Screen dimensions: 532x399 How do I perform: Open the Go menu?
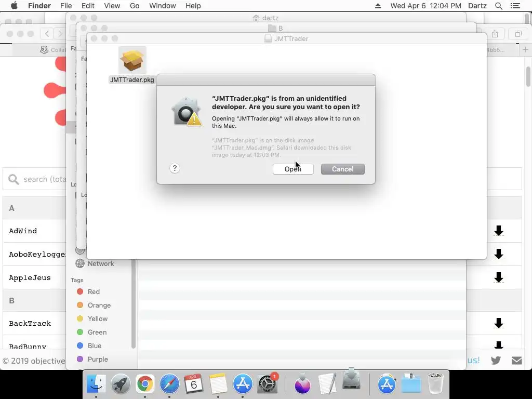pyautogui.click(x=135, y=6)
